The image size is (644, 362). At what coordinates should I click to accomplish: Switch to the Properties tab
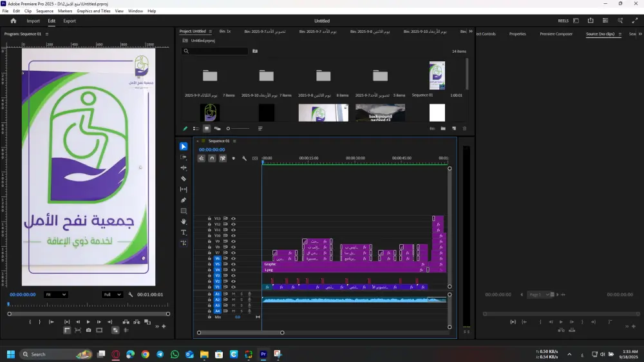pyautogui.click(x=517, y=33)
